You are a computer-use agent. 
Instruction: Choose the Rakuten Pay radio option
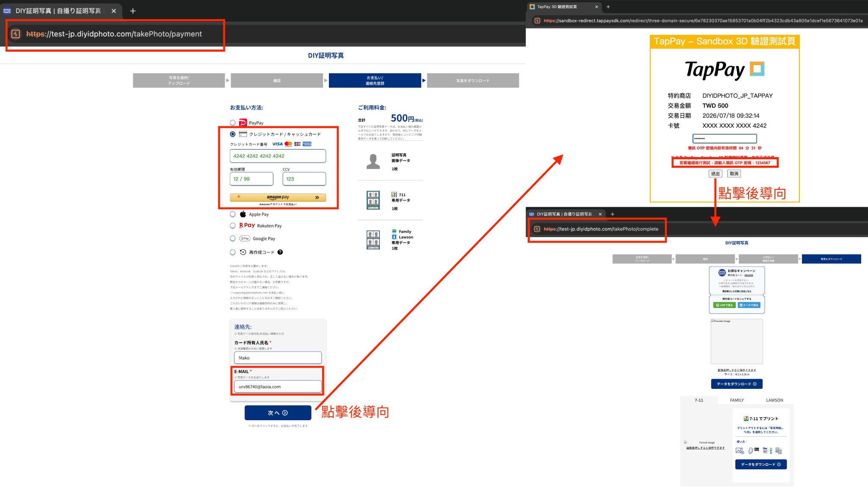click(x=233, y=226)
